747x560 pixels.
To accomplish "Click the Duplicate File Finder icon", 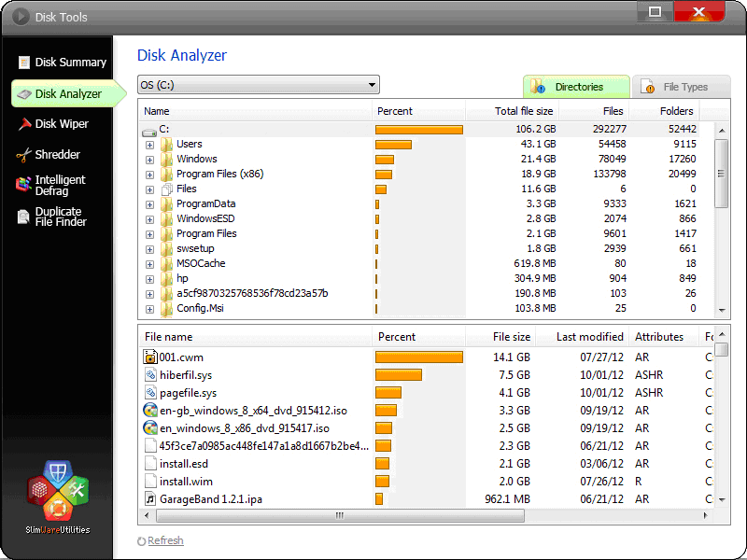I will click(23, 217).
